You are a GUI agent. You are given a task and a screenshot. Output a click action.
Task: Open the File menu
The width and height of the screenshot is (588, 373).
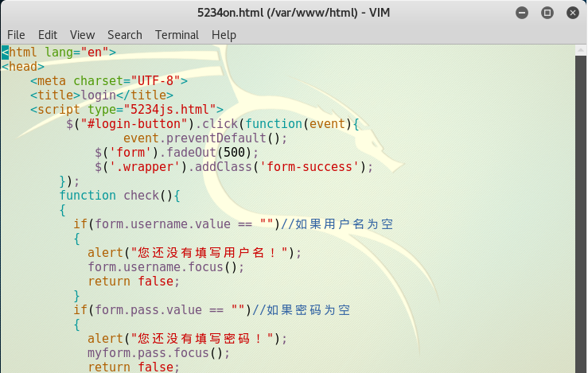16,35
